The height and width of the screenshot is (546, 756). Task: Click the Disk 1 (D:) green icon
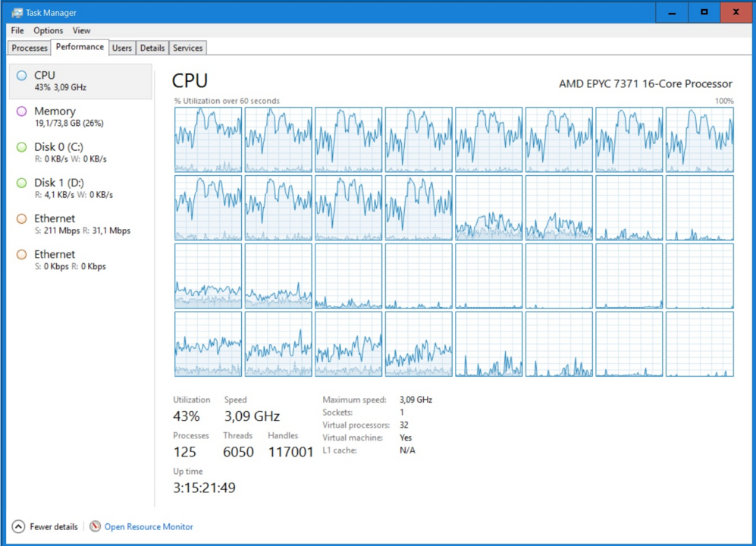(21, 183)
